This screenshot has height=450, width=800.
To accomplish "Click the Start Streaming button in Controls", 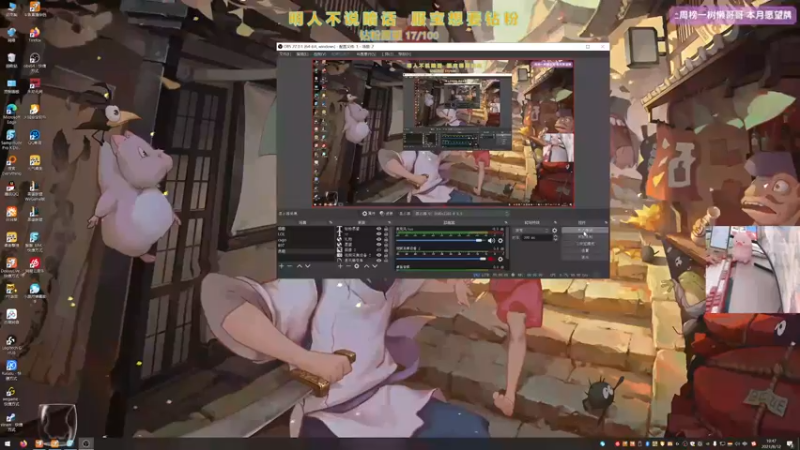I will [585, 230].
